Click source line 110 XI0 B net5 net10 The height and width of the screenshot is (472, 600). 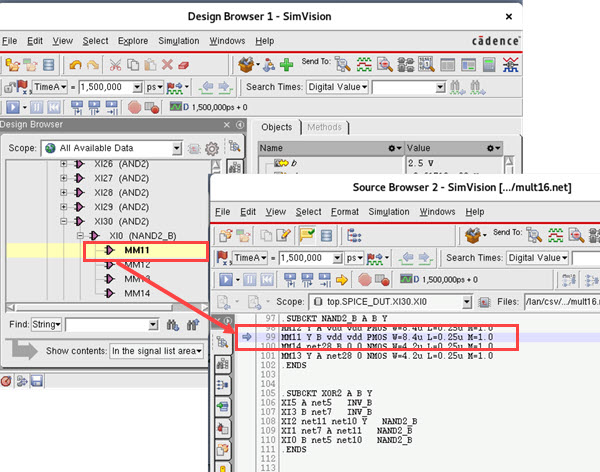pos(347,440)
